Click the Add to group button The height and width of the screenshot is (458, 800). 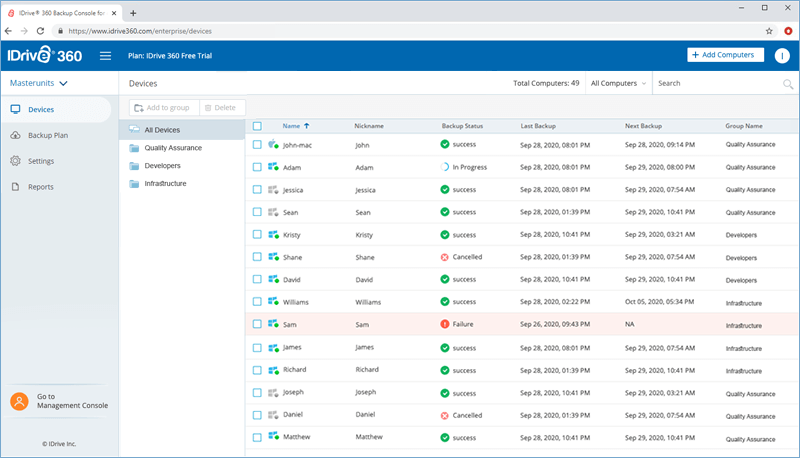click(164, 108)
